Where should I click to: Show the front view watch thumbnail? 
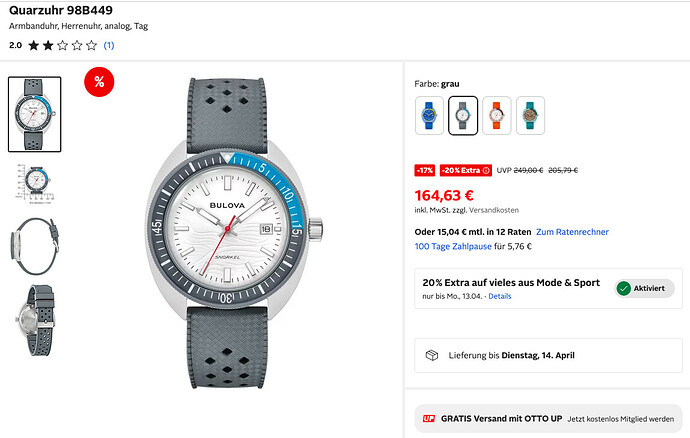pos(35,114)
